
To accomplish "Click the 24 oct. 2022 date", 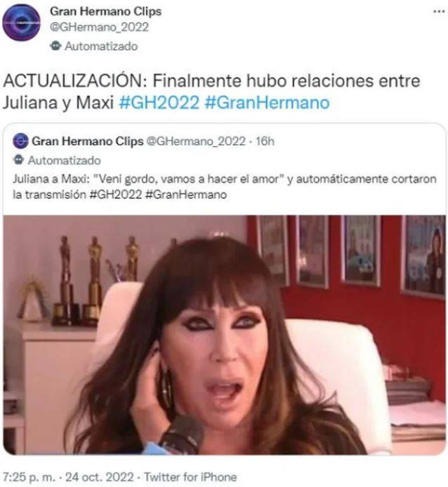I will pyautogui.click(x=100, y=476).
